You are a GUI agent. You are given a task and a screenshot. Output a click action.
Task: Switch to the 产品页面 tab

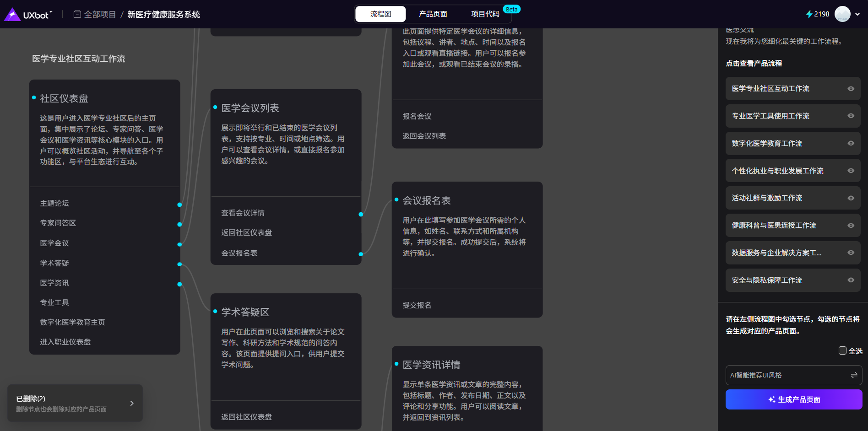click(433, 14)
